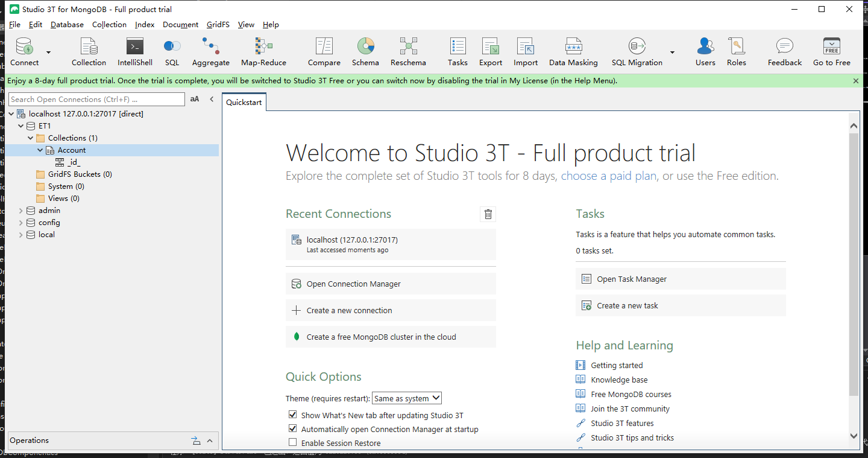The height and width of the screenshot is (458, 868).
Task: Expand the Operations panel
Action: pyautogui.click(x=210, y=441)
